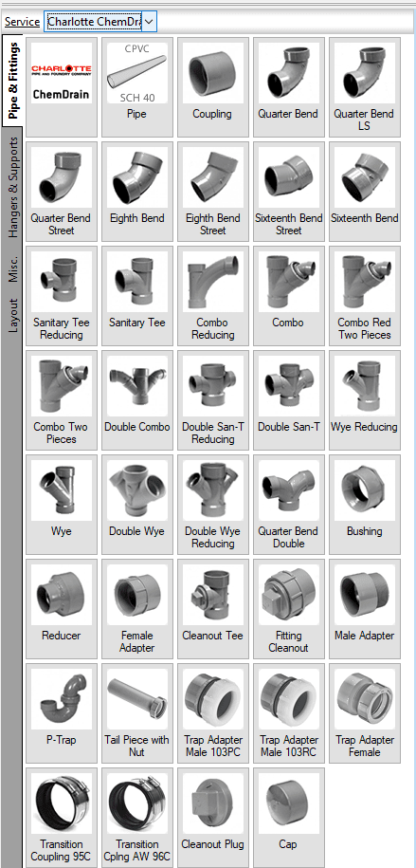Choose the Sanitary Tee Reducing fitting
416x868 pixels.
tap(62, 296)
